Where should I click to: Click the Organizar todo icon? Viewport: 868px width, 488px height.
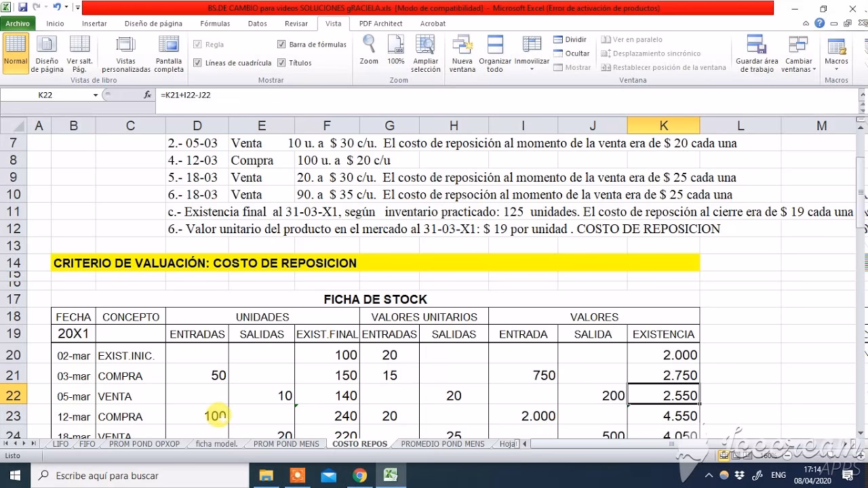point(494,51)
